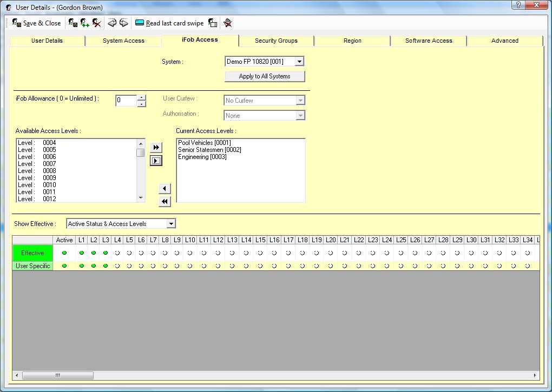Toggle User Specific L2 green indicator

93,266
